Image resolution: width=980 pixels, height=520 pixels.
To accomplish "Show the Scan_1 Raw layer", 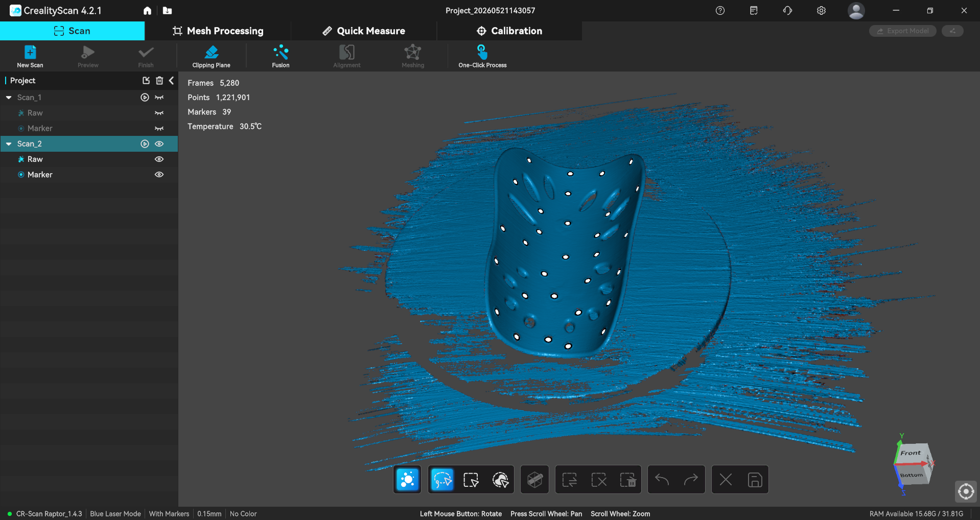I will 159,113.
